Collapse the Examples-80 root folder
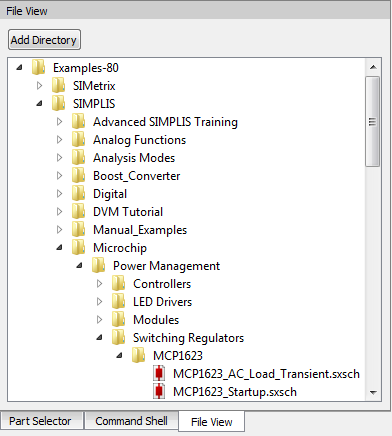This screenshot has height=436, width=392. [19, 68]
